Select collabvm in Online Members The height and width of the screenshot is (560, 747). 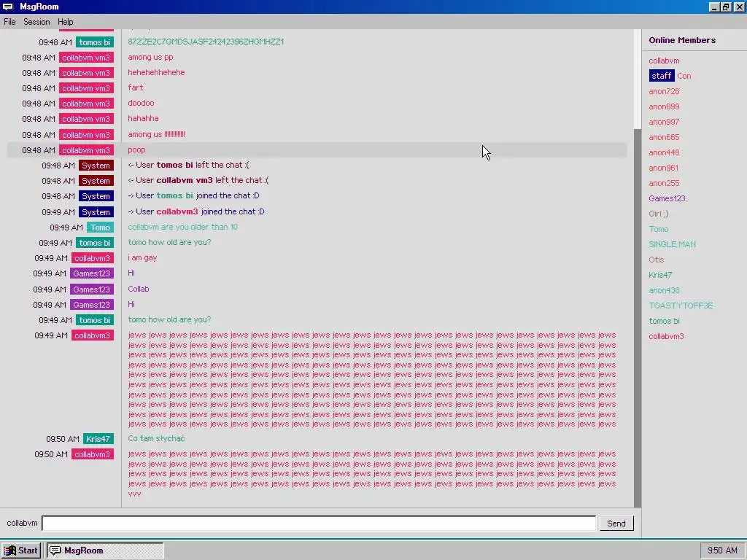coord(664,61)
